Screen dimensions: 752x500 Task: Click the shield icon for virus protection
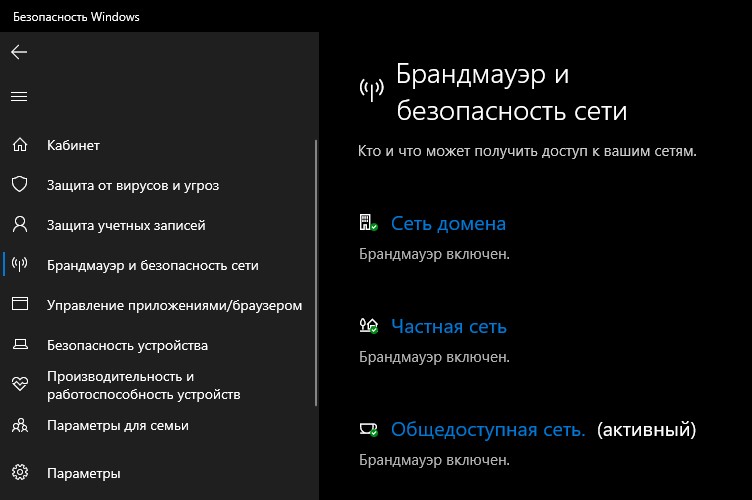[x=20, y=184]
